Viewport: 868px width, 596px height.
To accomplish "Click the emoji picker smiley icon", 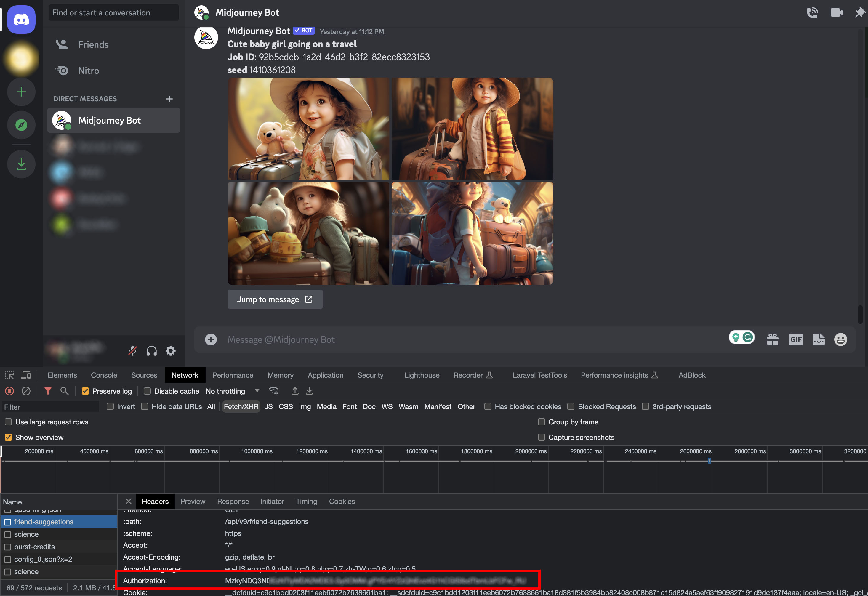I will coord(840,339).
